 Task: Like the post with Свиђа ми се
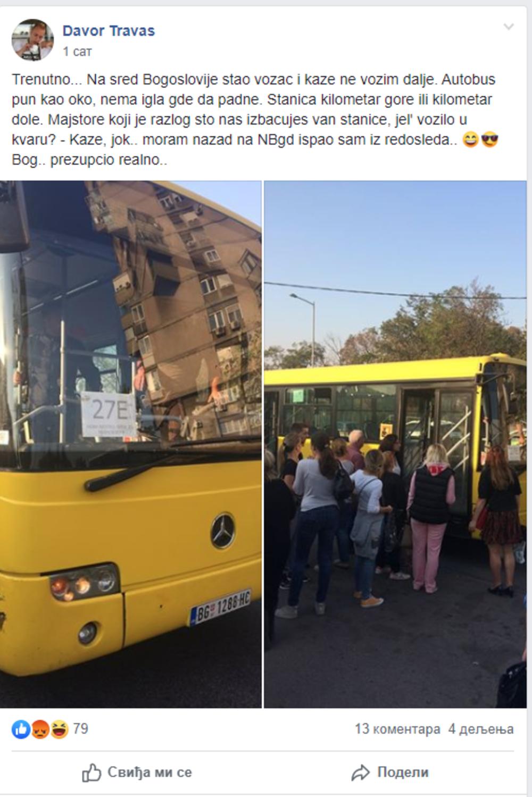coord(137,773)
